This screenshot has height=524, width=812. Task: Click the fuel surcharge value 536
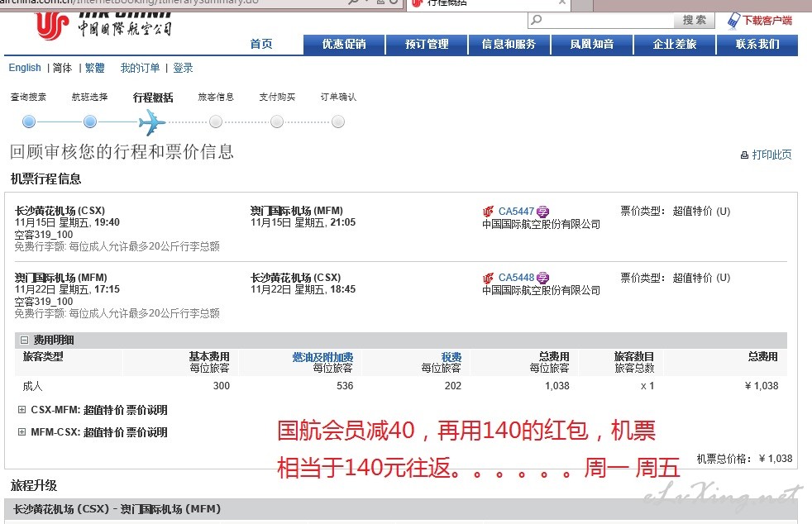(345, 386)
